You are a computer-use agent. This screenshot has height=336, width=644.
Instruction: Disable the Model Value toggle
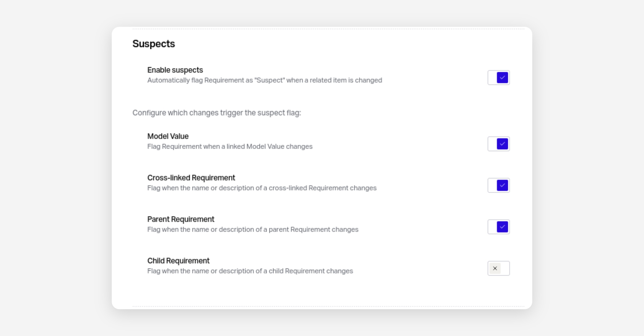pos(499,144)
